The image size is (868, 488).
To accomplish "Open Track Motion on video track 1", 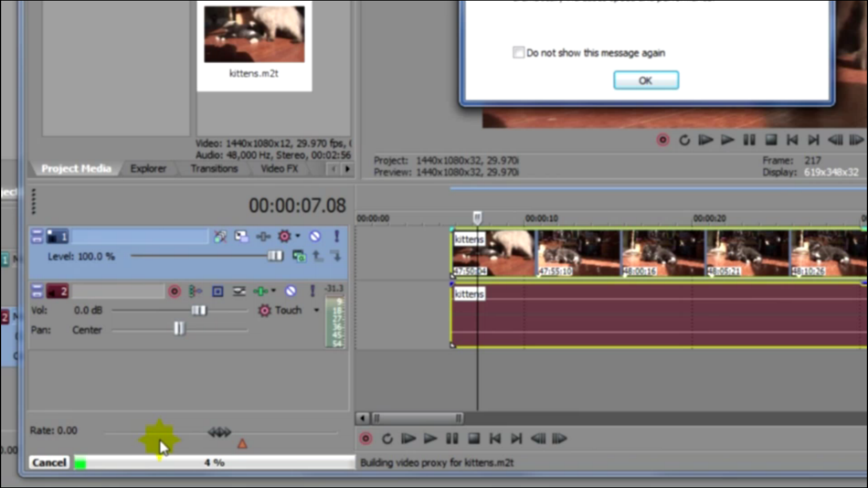I will pyautogui.click(x=241, y=237).
